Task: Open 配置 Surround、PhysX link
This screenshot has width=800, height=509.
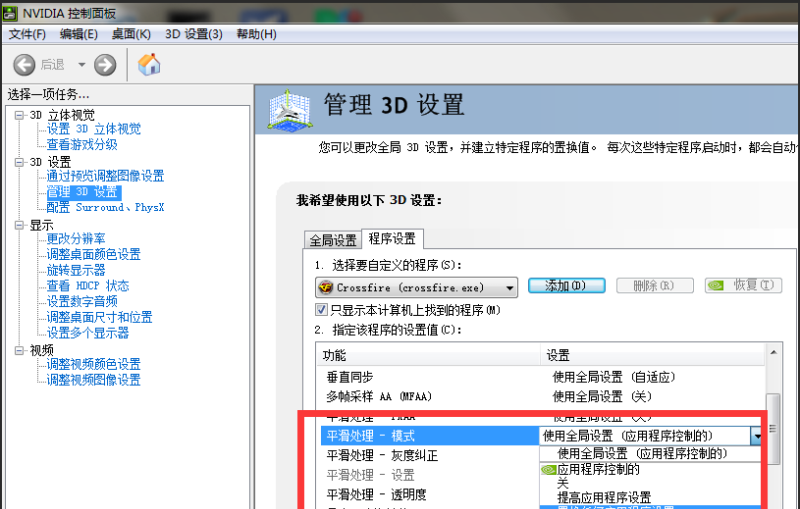Action: [x=106, y=207]
